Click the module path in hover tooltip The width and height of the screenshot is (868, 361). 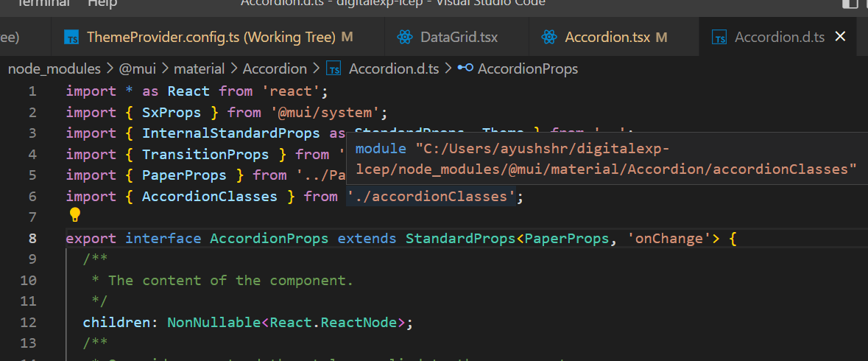coord(606,159)
